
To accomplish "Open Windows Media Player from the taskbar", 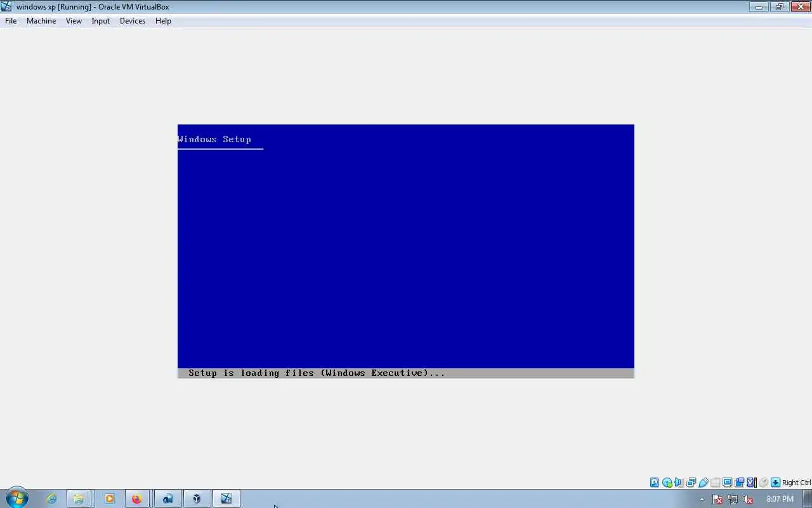I will click(x=109, y=498).
